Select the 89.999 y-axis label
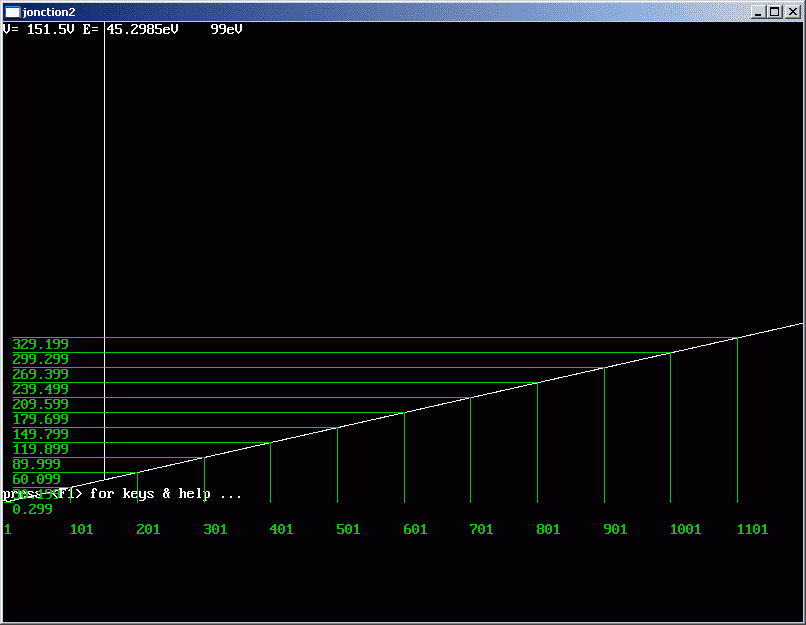Image resolution: width=806 pixels, height=625 pixels. tap(37, 464)
